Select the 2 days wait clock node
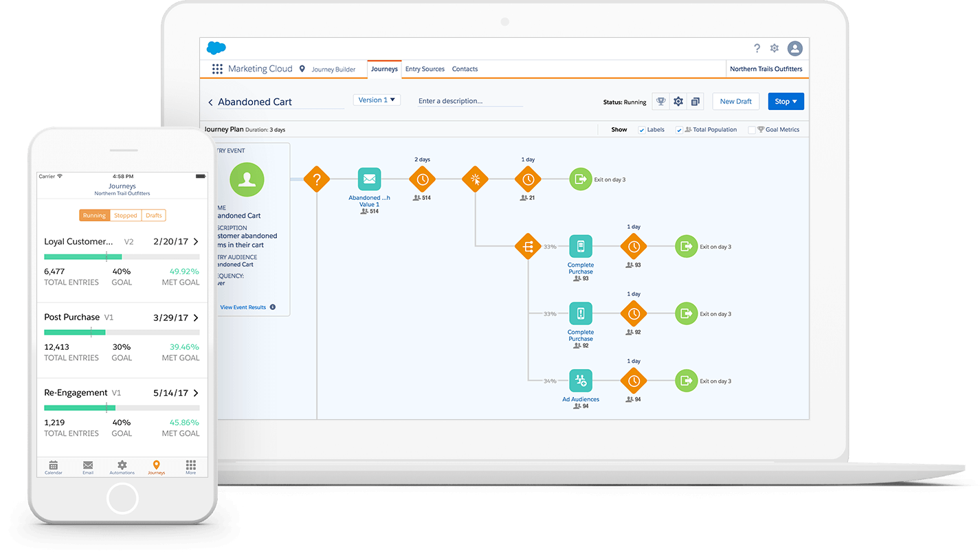This screenshot has width=980, height=556. pyautogui.click(x=422, y=179)
